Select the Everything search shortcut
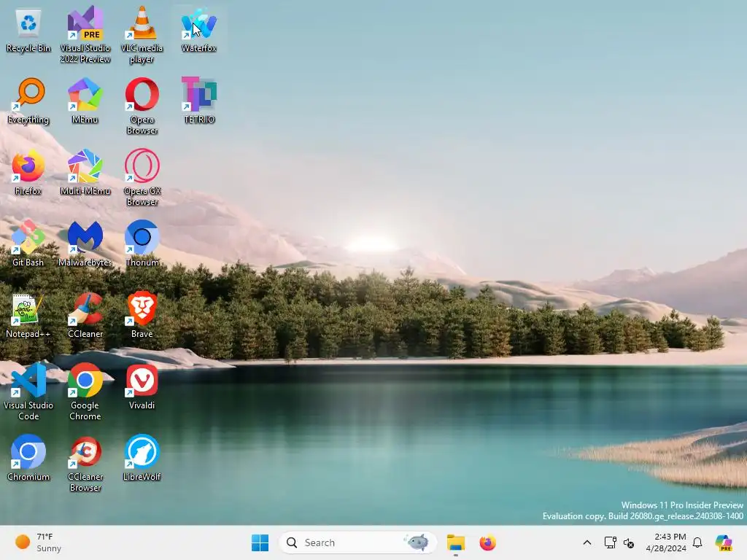747x560 pixels. coord(28,101)
